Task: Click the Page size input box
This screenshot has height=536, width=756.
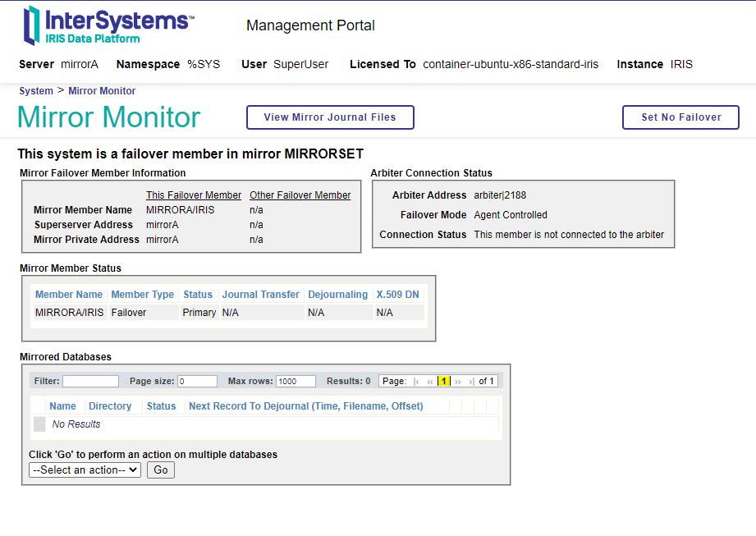Action: click(x=197, y=382)
